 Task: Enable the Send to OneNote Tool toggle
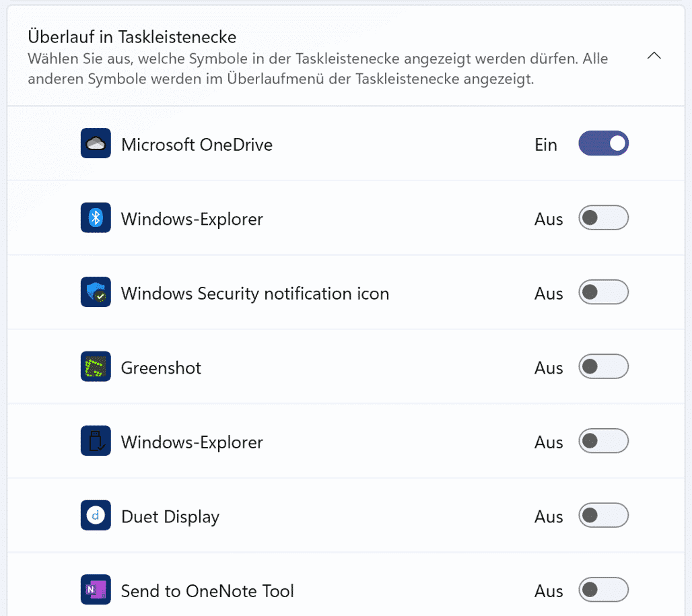click(x=603, y=590)
